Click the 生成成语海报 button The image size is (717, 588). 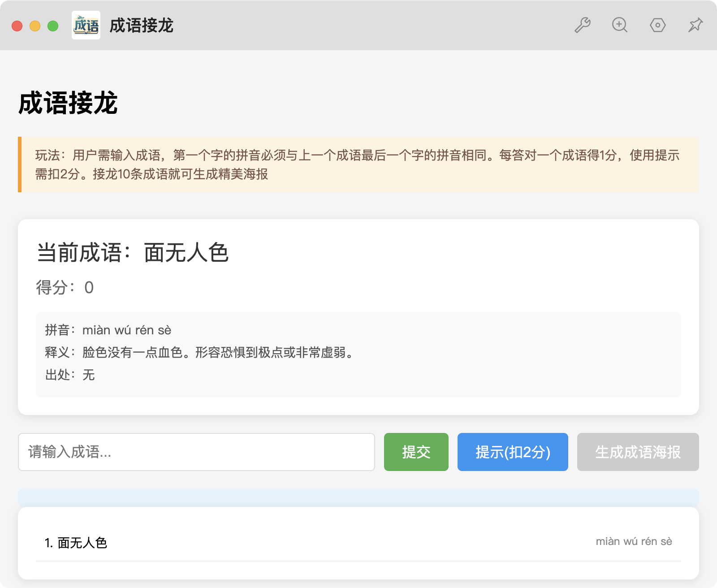tap(638, 452)
